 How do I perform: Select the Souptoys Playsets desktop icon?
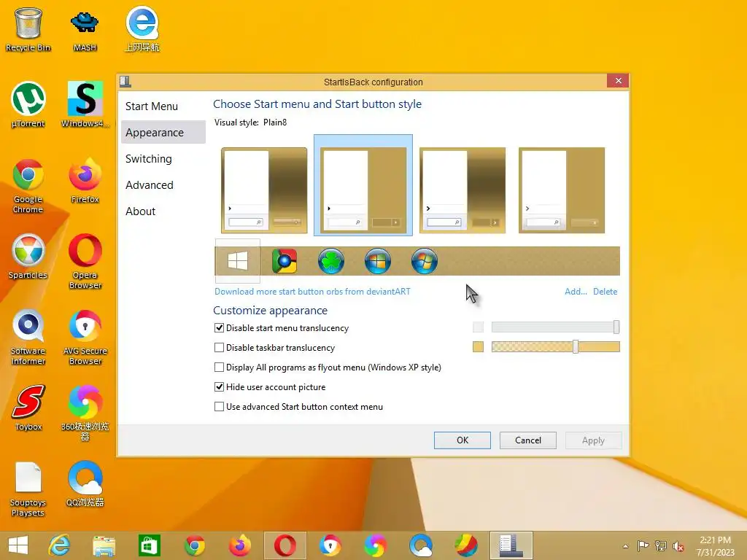28,489
